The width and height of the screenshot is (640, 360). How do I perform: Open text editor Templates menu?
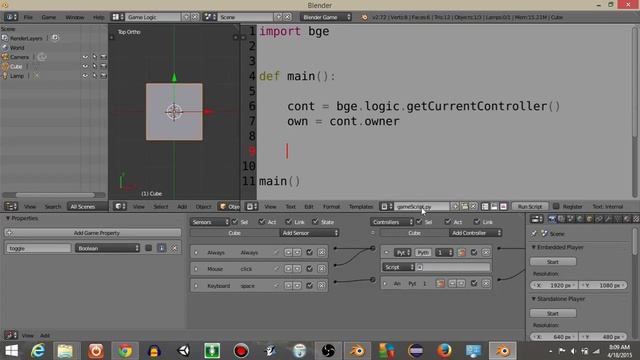(x=361, y=207)
